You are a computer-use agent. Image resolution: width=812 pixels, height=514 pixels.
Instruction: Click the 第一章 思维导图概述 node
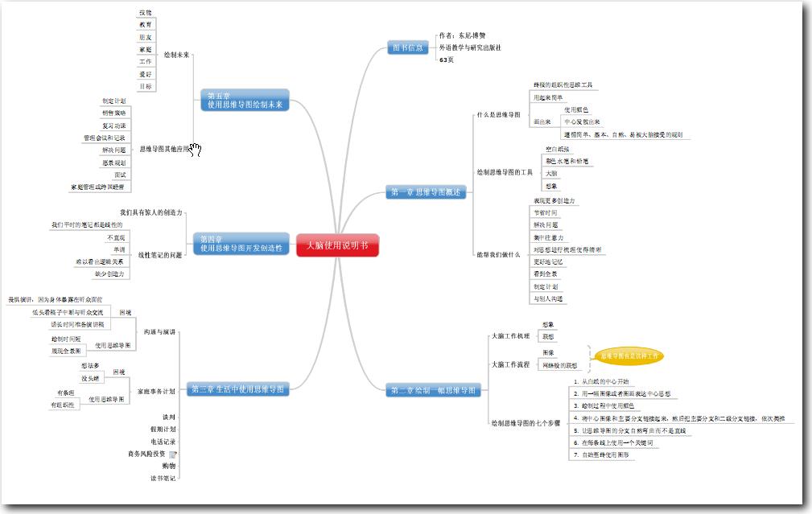[426, 192]
